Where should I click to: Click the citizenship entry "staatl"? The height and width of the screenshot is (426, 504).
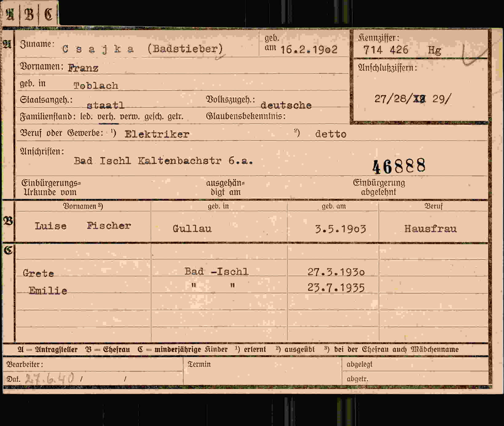[x=105, y=105]
